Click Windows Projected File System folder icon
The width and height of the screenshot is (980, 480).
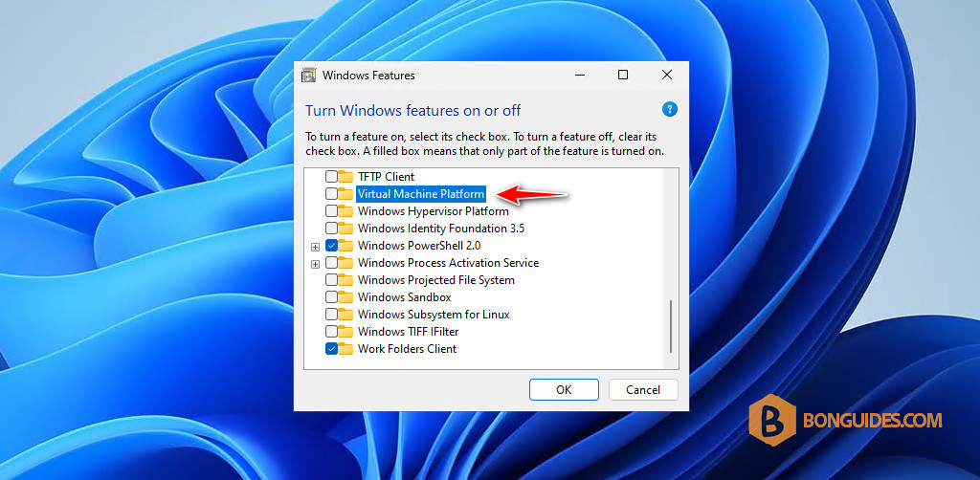click(345, 279)
